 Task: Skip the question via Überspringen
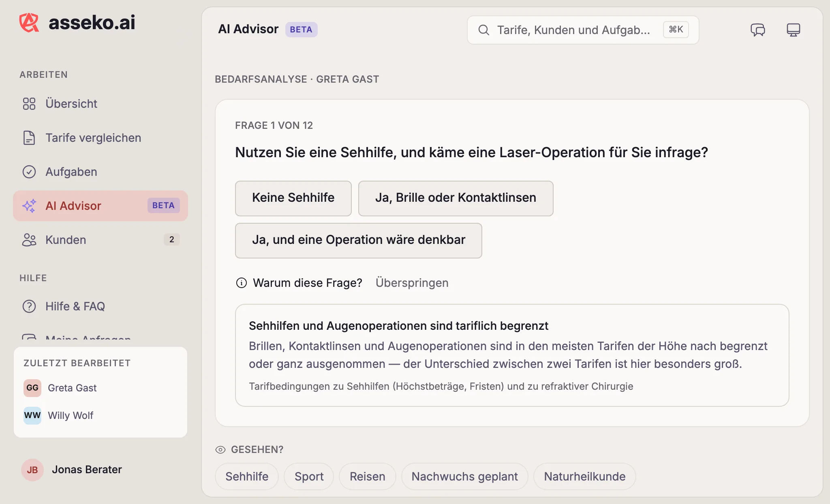coord(412,283)
